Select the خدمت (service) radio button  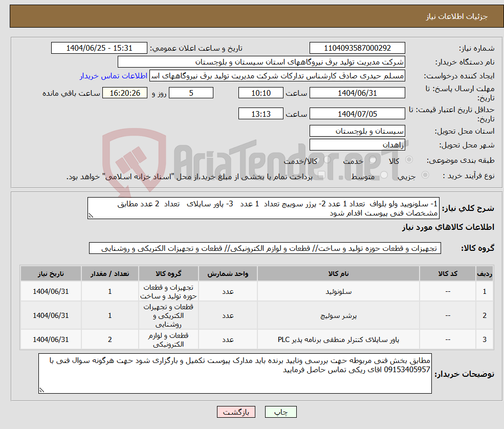[371, 160]
